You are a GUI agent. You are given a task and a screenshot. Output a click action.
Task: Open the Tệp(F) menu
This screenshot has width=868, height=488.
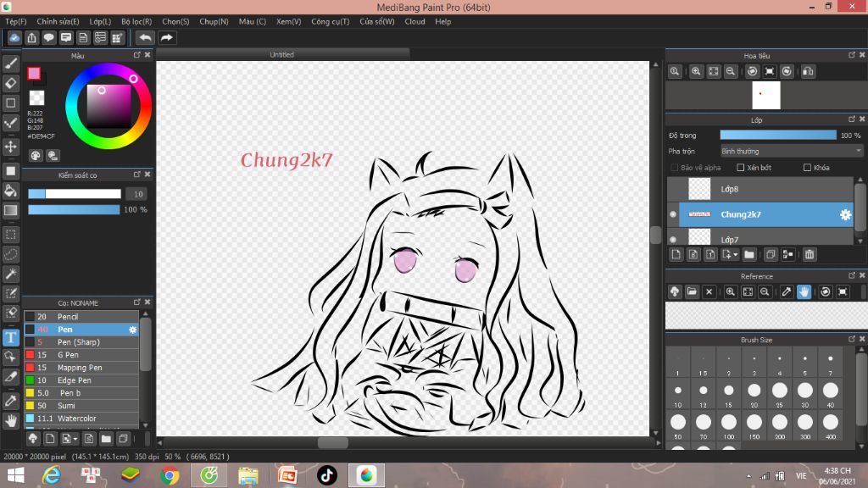click(x=16, y=21)
